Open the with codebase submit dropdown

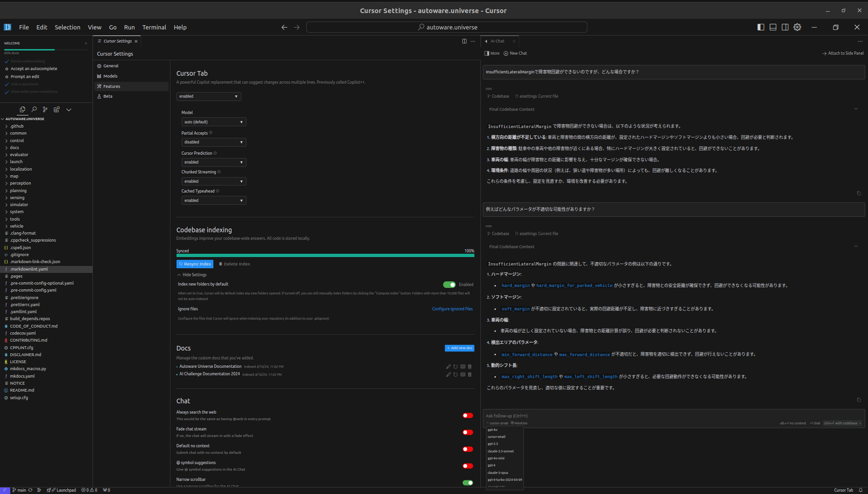point(843,423)
